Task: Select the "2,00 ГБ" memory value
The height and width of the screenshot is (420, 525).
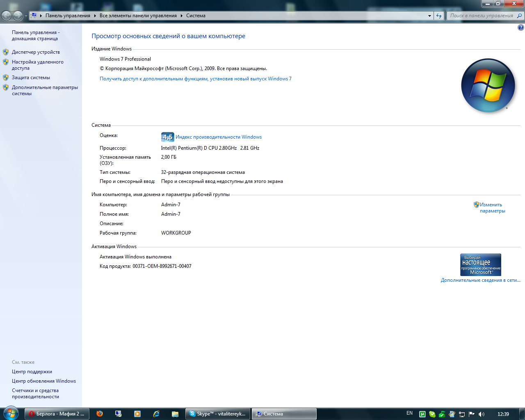Action: [x=169, y=157]
